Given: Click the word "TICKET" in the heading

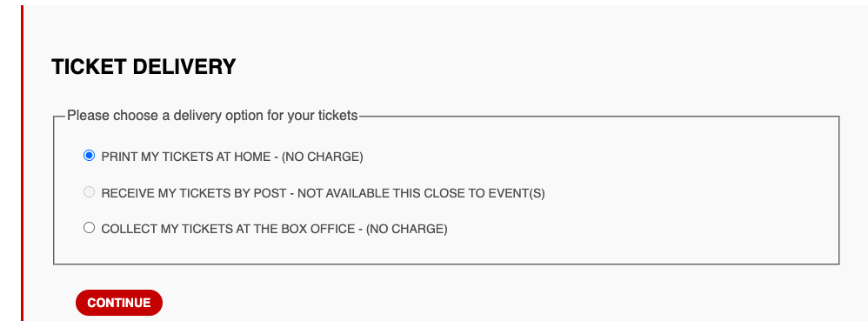Looking at the screenshot, I should 90,67.
